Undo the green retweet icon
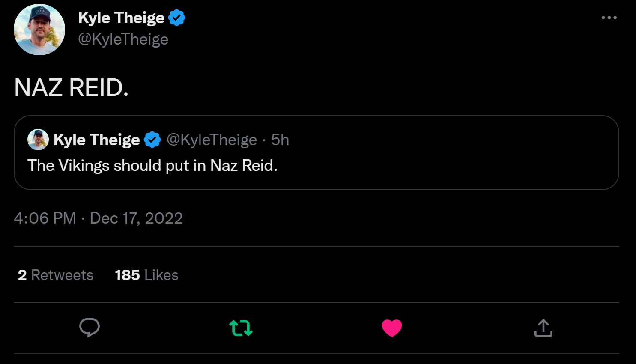636x364 pixels. (241, 328)
